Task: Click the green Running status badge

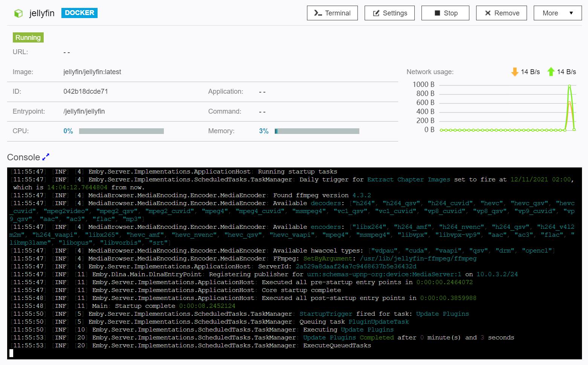Action: coord(28,38)
